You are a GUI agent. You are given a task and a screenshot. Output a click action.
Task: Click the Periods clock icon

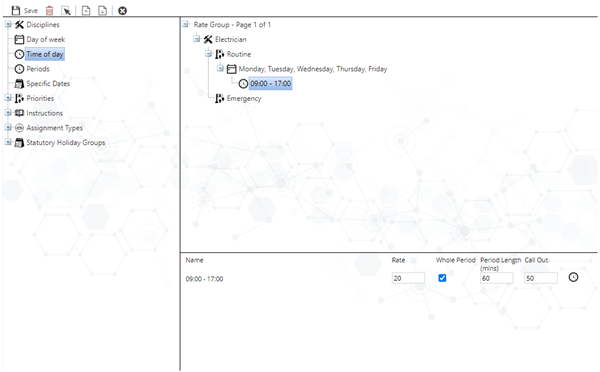click(x=19, y=69)
